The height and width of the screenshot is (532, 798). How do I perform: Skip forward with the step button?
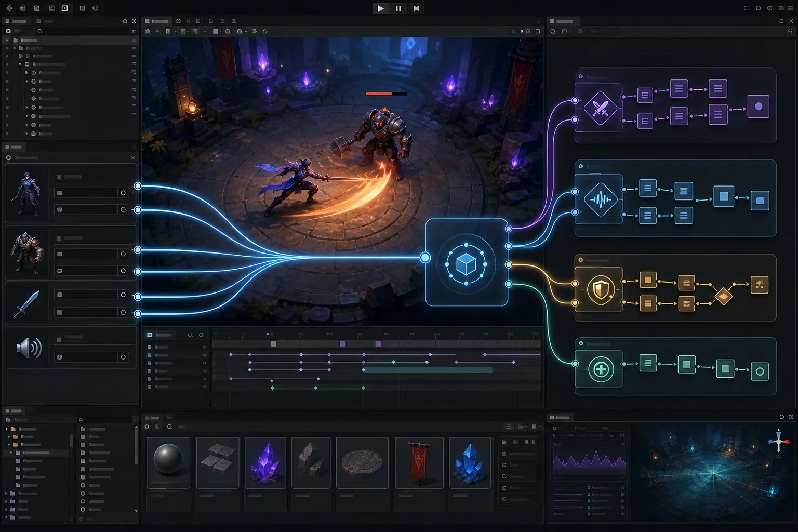(x=416, y=8)
